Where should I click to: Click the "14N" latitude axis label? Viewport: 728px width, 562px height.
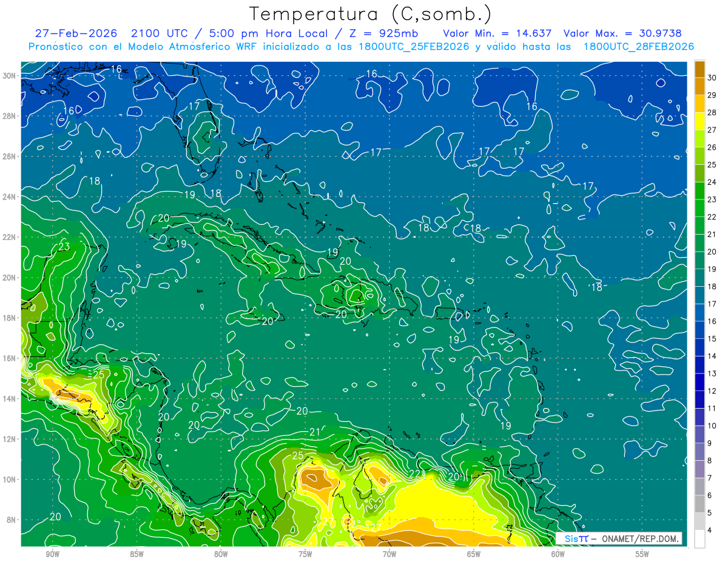(10, 399)
